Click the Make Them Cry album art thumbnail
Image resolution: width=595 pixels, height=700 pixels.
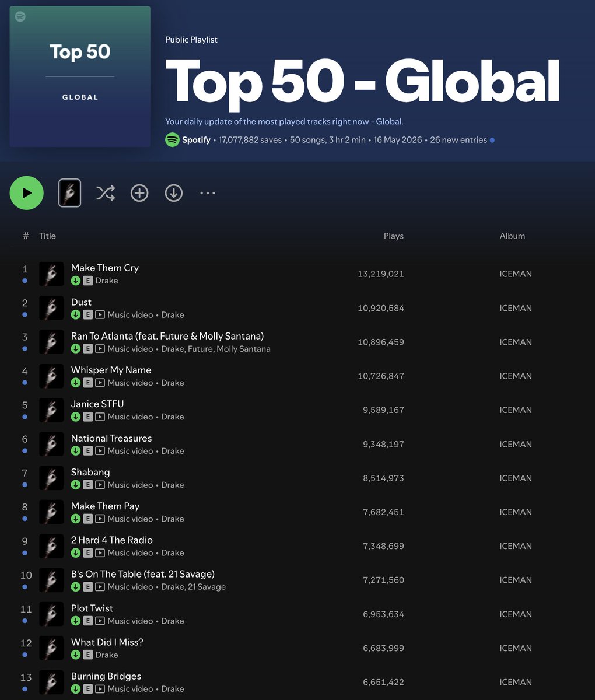point(51,274)
